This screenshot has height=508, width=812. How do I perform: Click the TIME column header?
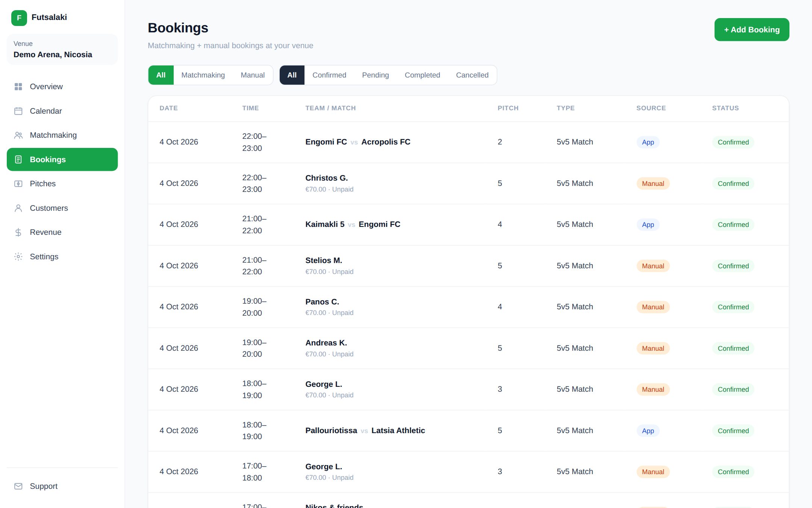(x=250, y=108)
